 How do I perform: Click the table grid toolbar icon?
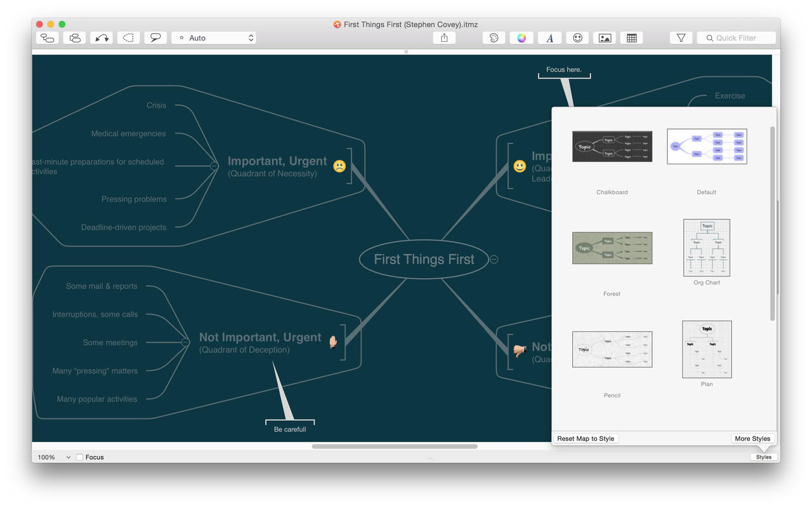point(632,38)
